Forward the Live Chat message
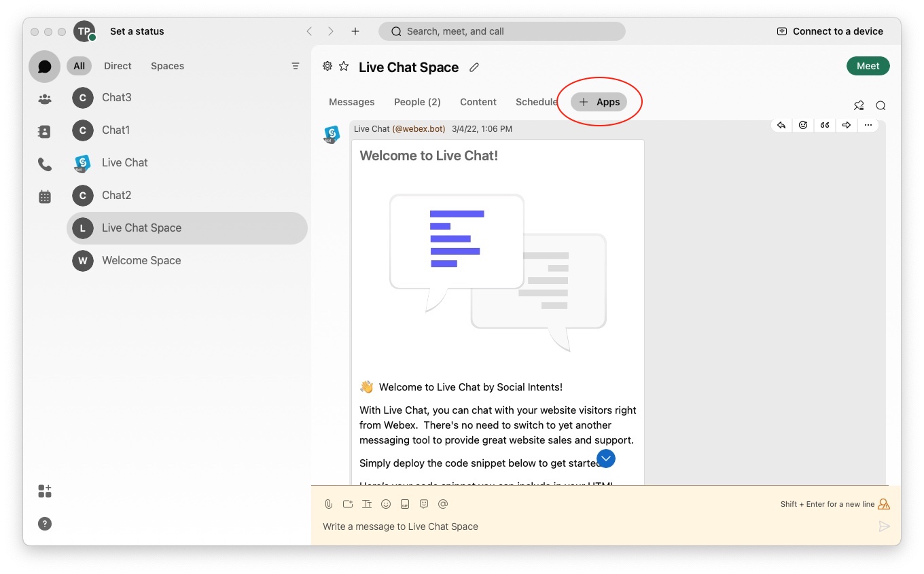 tap(847, 125)
